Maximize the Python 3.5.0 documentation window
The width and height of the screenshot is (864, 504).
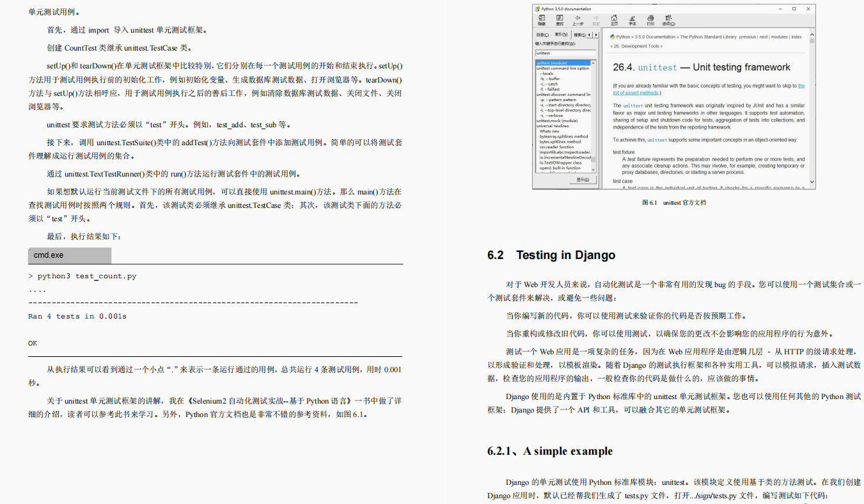(x=794, y=9)
